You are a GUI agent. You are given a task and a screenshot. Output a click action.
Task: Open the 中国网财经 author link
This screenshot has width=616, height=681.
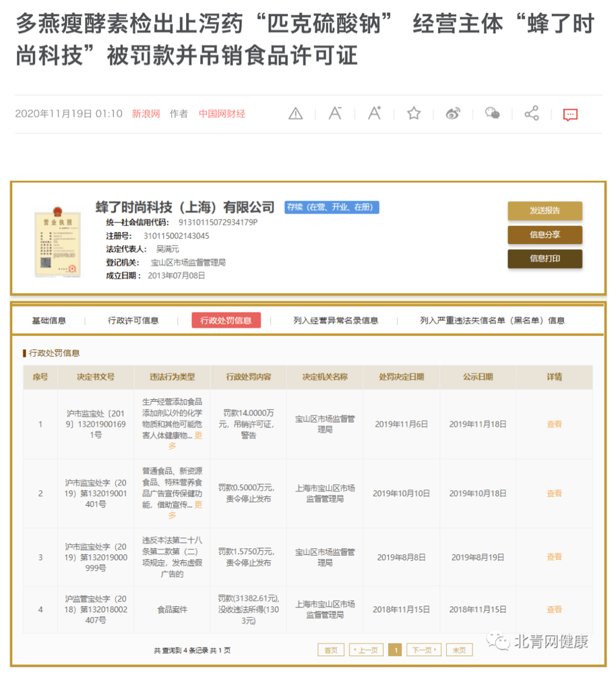[x=222, y=114]
